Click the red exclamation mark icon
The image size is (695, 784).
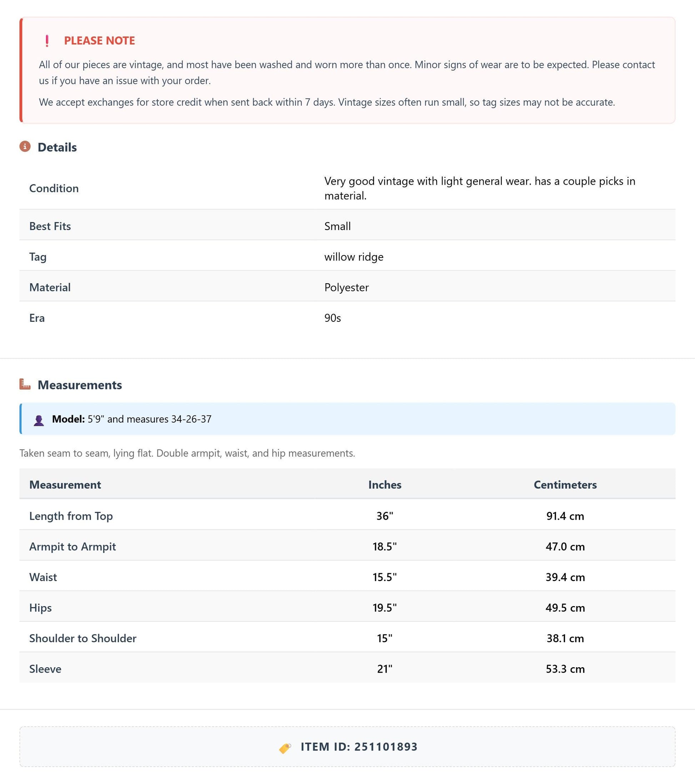coord(47,41)
